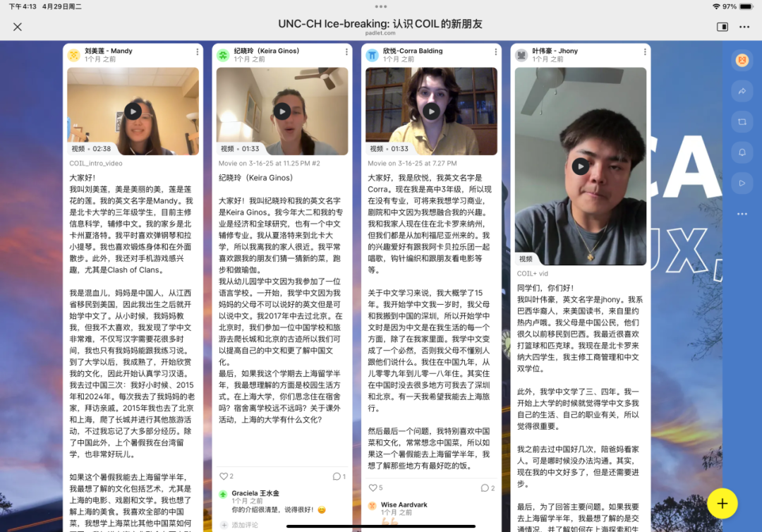Like Corra Balding's post with the heart

coord(373,488)
